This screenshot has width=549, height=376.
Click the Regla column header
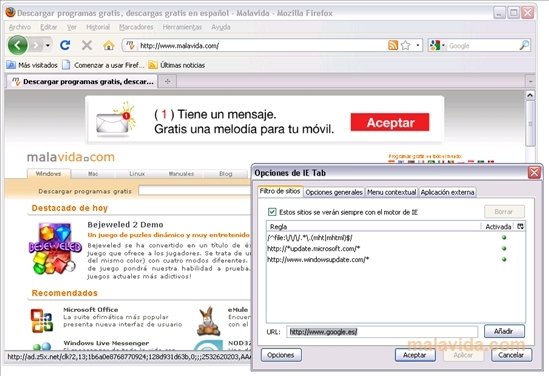374,227
